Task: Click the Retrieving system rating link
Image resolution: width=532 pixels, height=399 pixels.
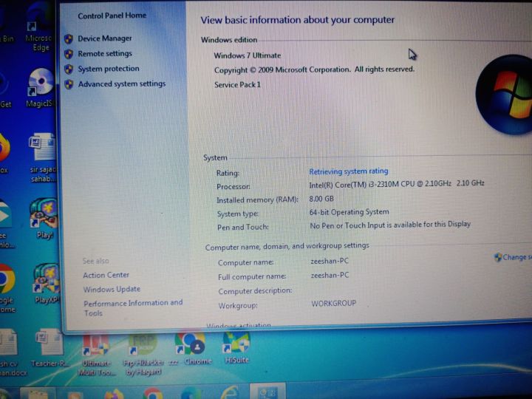Action: [349, 171]
